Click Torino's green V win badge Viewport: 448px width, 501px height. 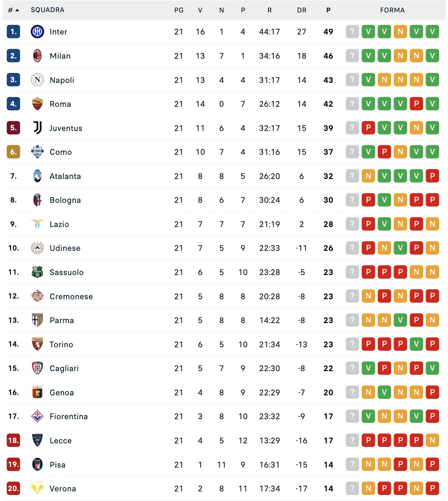click(416, 344)
